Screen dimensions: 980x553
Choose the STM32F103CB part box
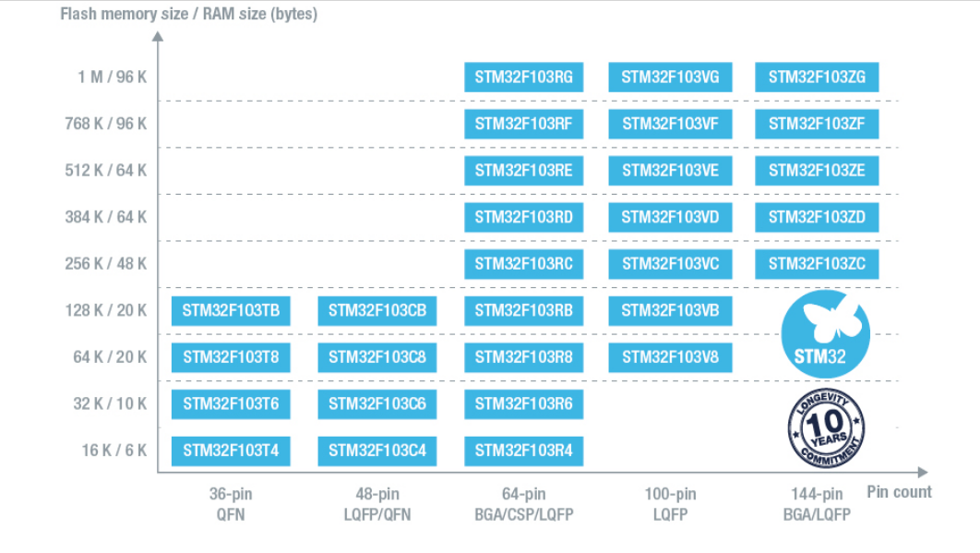pyautogui.click(x=376, y=311)
